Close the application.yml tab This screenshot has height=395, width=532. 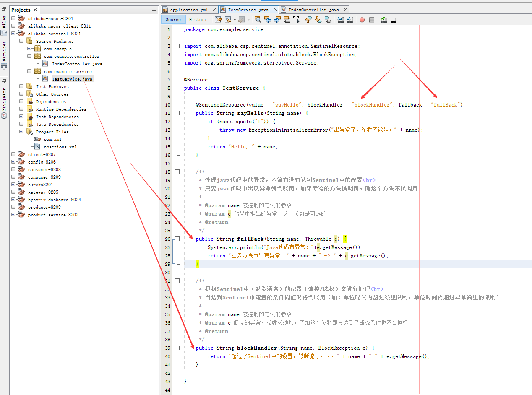tap(215, 10)
